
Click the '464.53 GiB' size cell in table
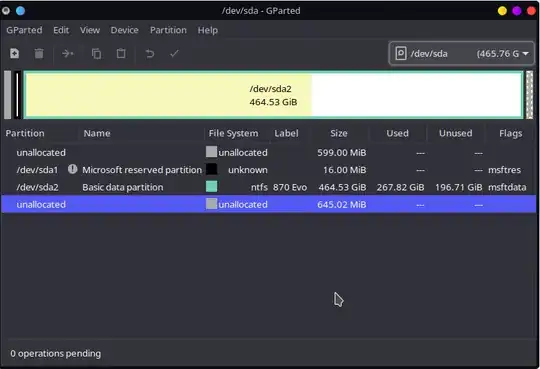tap(342, 187)
